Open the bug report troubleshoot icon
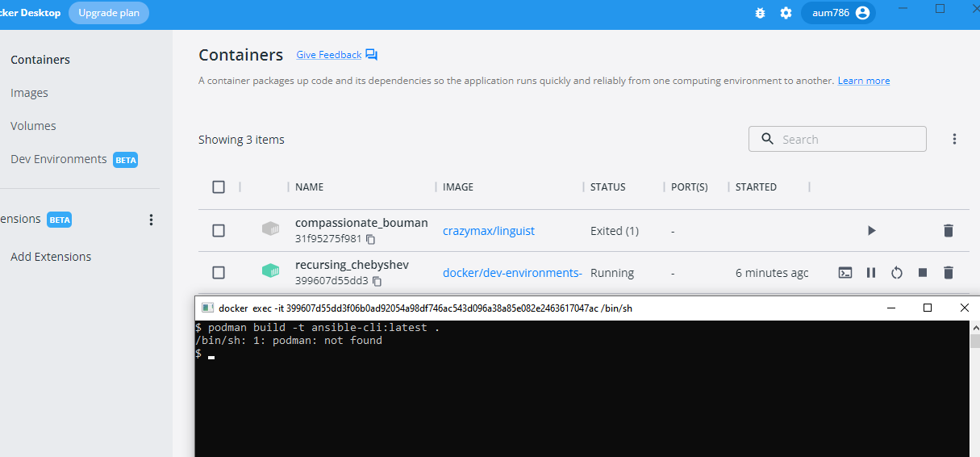 (760, 13)
